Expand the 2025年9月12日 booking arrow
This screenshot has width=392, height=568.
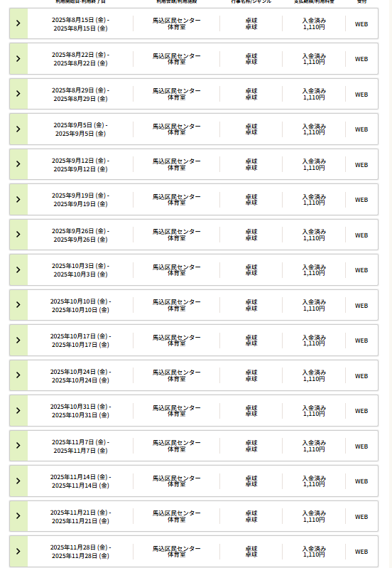pyautogui.click(x=18, y=164)
